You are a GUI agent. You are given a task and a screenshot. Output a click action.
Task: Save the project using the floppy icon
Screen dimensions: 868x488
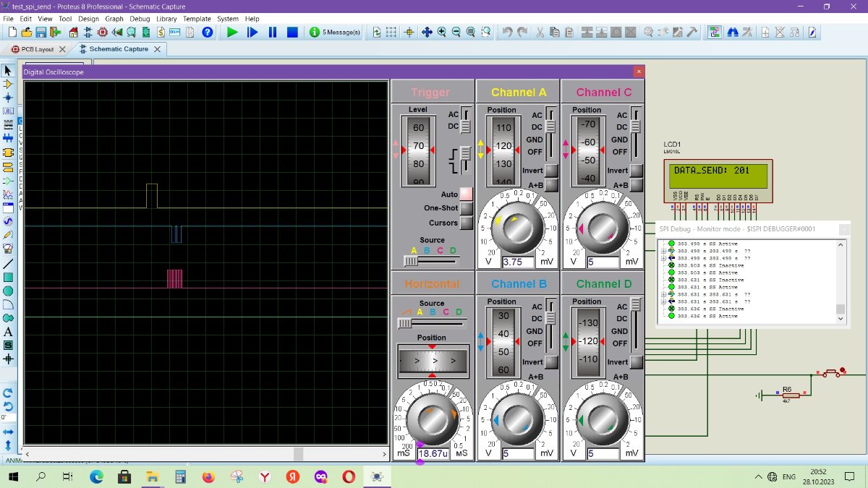pyautogui.click(x=41, y=32)
